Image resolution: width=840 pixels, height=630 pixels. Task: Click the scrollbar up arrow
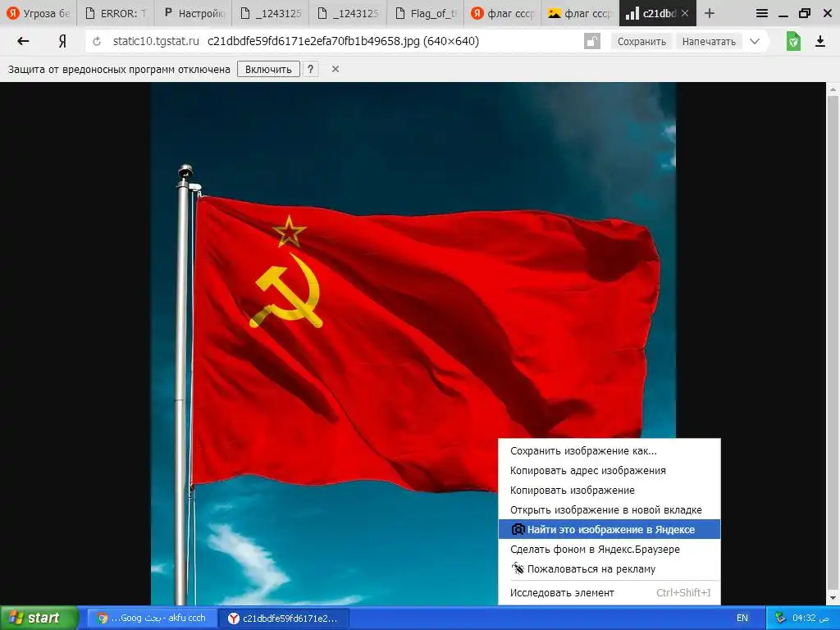[x=833, y=89]
